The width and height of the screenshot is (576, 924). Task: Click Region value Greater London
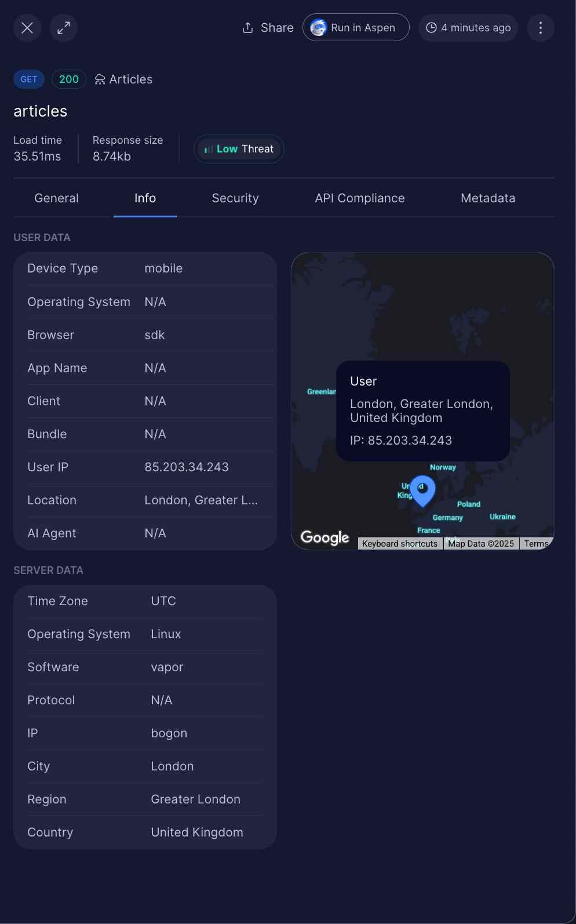[x=195, y=799]
